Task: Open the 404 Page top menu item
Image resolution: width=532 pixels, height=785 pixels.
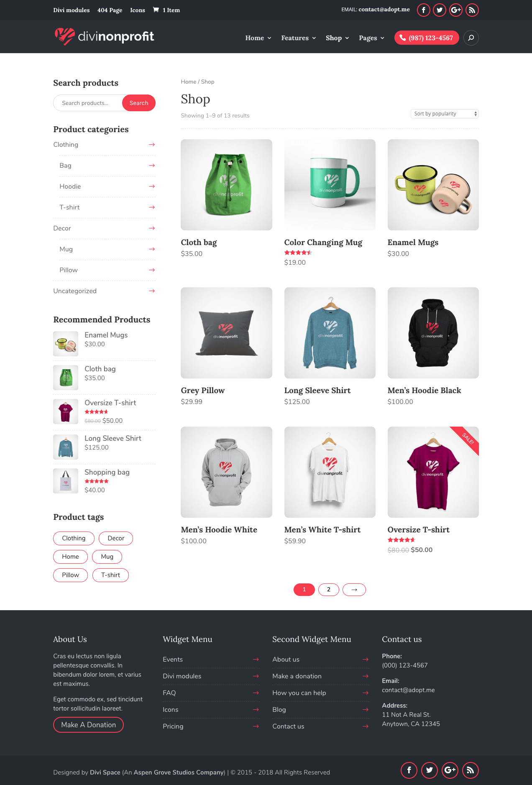Action: [110, 10]
